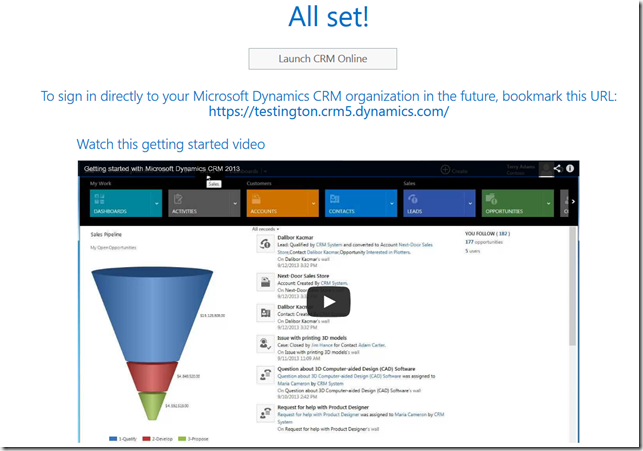Viewport: 643px width, 451px height.
Task: Open the All records filter dropdown
Action: (x=265, y=229)
